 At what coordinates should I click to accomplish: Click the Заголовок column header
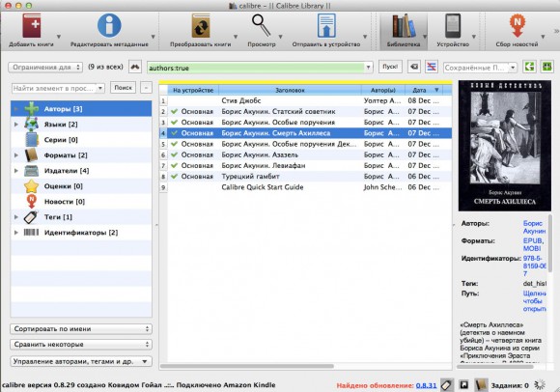(x=290, y=90)
